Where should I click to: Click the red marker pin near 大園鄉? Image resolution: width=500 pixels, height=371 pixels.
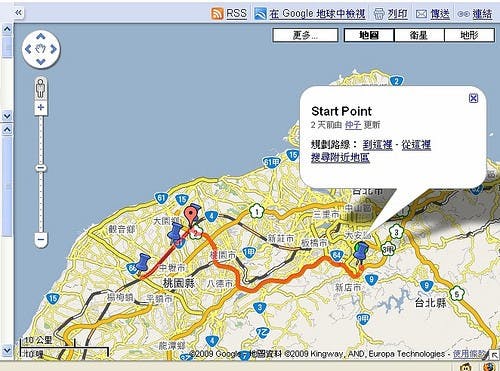tap(191, 217)
